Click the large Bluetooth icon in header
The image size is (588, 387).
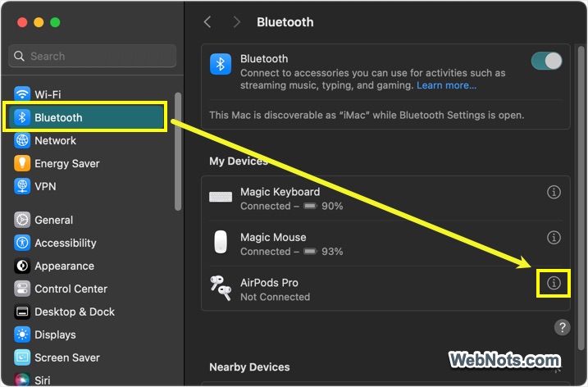pos(221,64)
